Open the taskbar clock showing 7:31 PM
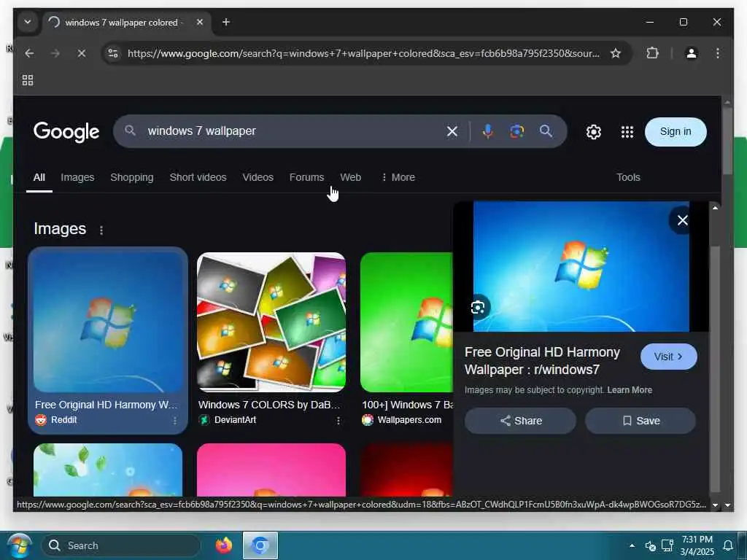This screenshot has width=747, height=560. pyautogui.click(x=697, y=545)
